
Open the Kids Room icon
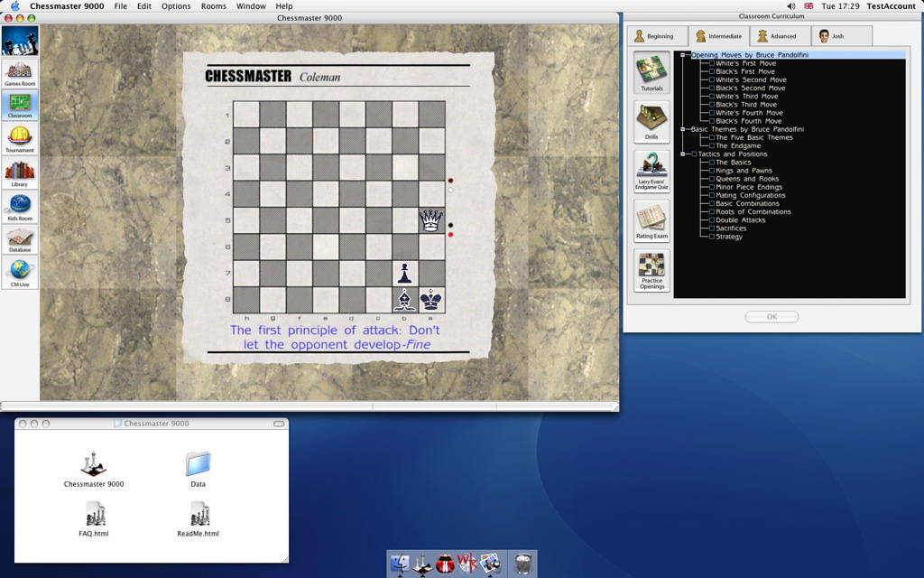click(20, 207)
